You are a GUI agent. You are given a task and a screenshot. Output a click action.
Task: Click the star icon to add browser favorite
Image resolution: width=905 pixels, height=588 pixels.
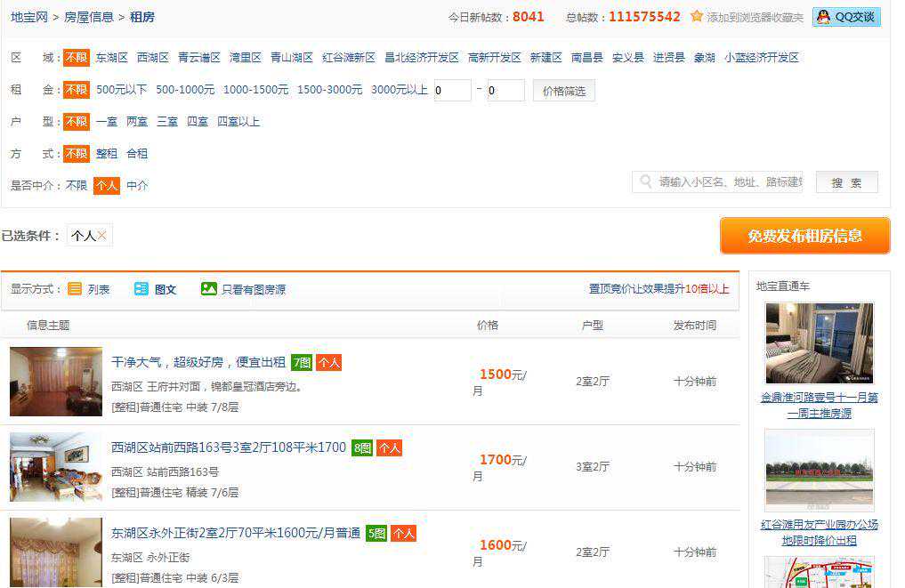(x=697, y=17)
